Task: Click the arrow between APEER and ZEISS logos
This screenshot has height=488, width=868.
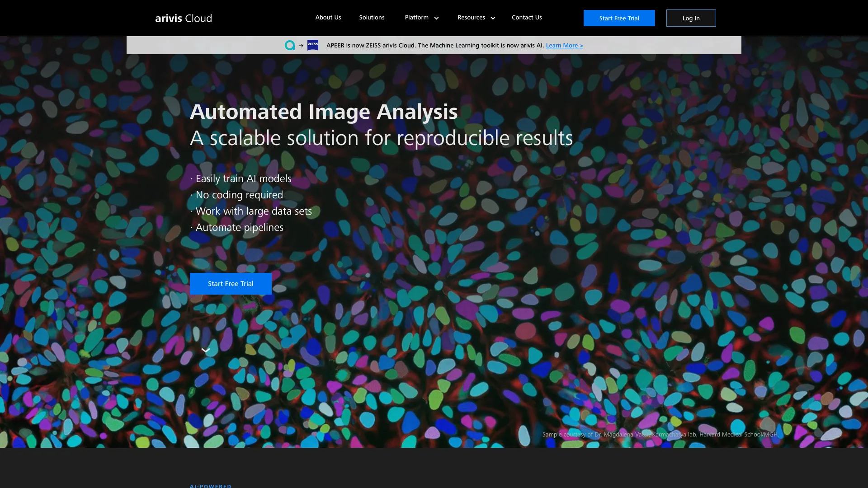Action: tap(301, 45)
